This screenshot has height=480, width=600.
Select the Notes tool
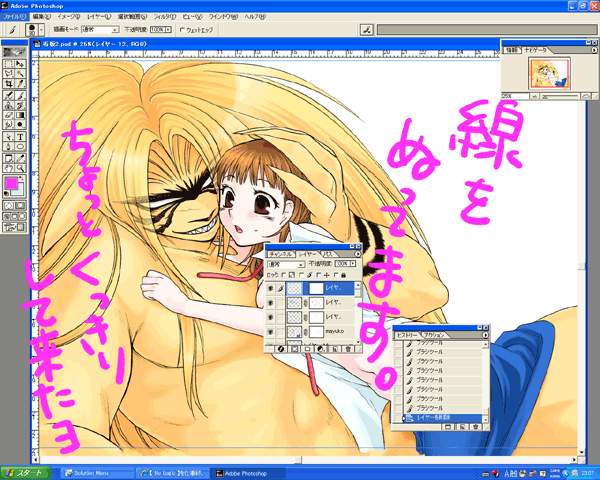pyautogui.click(x=9, y=158)
